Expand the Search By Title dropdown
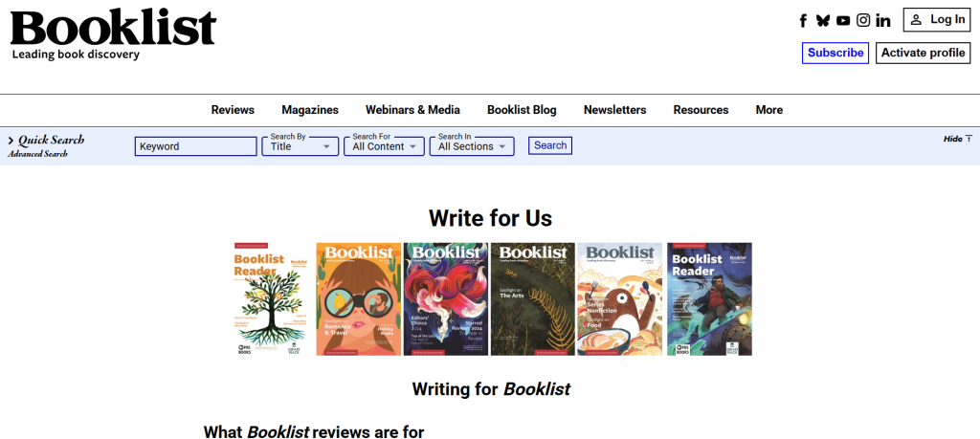This screenshot has width=980, height=439. tap(301, 146)
